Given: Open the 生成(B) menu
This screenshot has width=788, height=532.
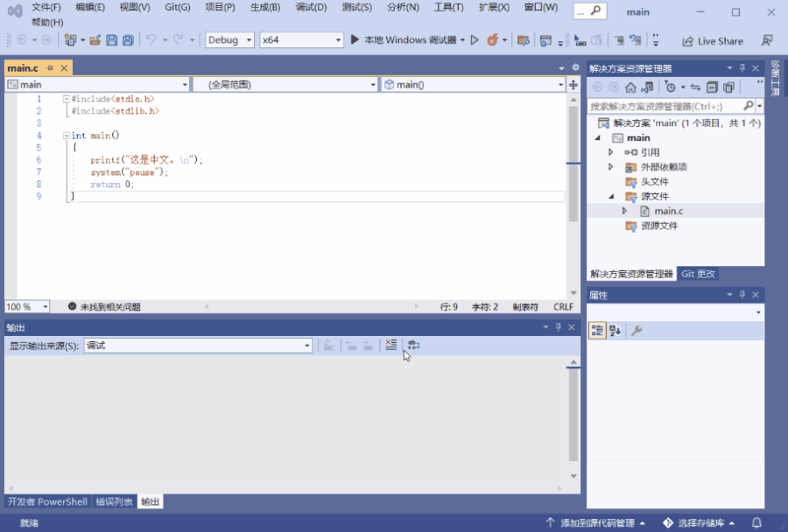Looking at the screenshot, I should click(x=265, y=8).
